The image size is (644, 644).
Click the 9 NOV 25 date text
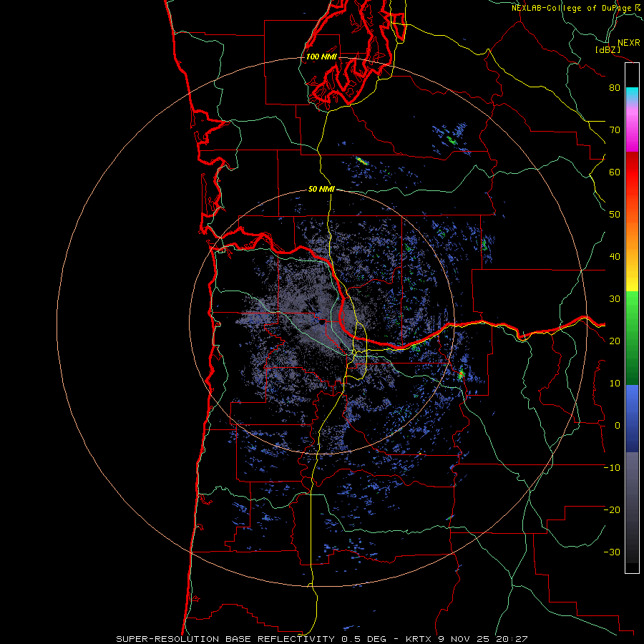tap(465, 639)
